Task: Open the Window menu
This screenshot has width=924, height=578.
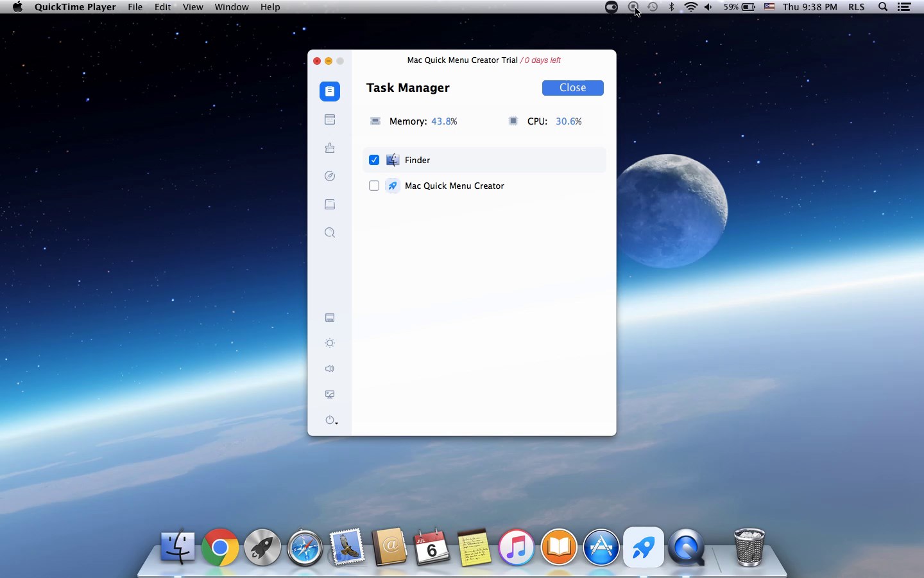Action: tap(232, 7)
